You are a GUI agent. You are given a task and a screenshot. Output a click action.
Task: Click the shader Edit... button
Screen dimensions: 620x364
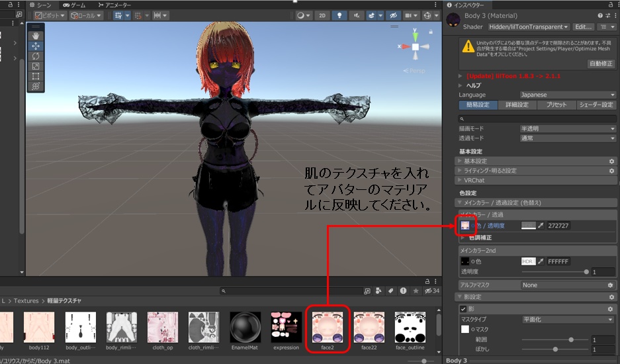583,27
